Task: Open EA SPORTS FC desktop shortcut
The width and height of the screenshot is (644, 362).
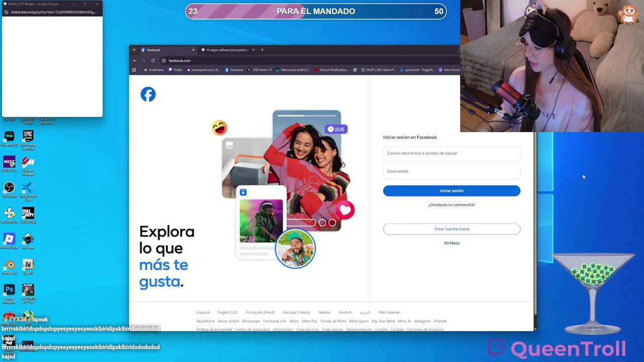Action: pos(28,294)
